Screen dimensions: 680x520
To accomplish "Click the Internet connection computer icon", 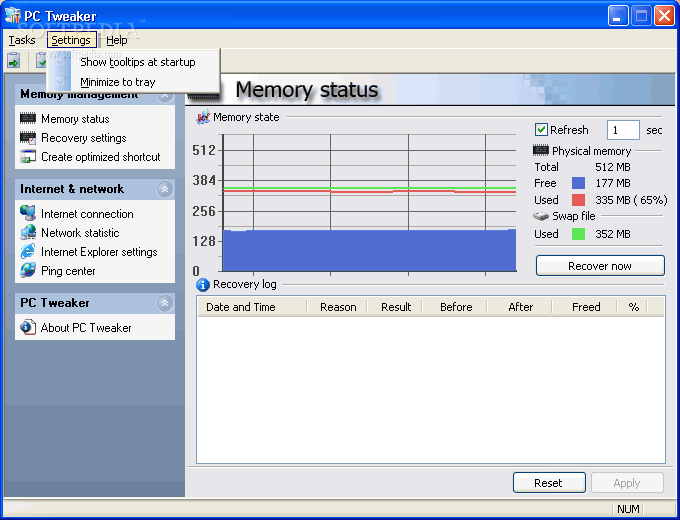I will coord(28,213).
